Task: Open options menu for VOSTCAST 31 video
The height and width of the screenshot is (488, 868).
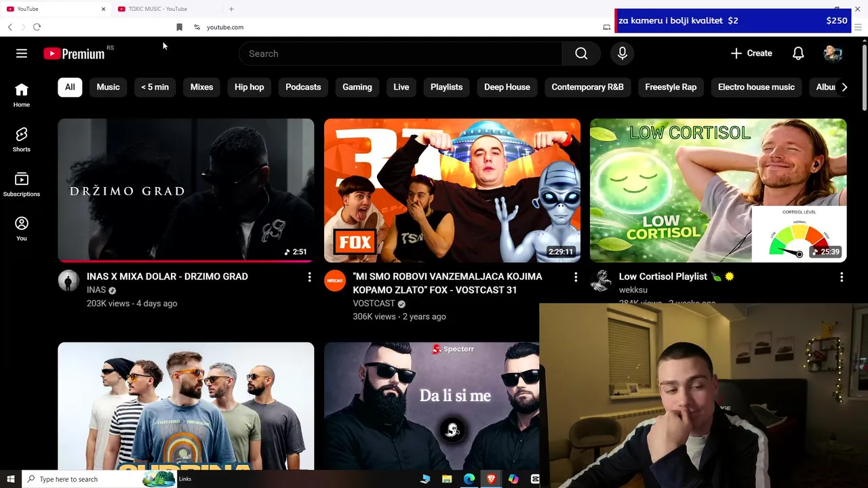Action: point(576,277)
